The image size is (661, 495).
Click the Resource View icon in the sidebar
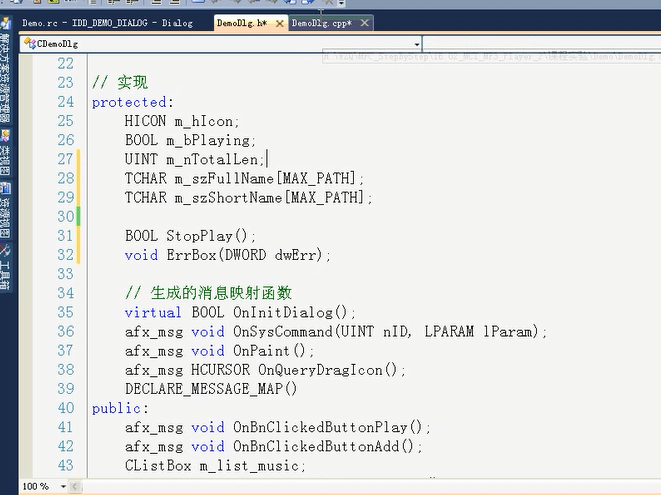(5, 188)
